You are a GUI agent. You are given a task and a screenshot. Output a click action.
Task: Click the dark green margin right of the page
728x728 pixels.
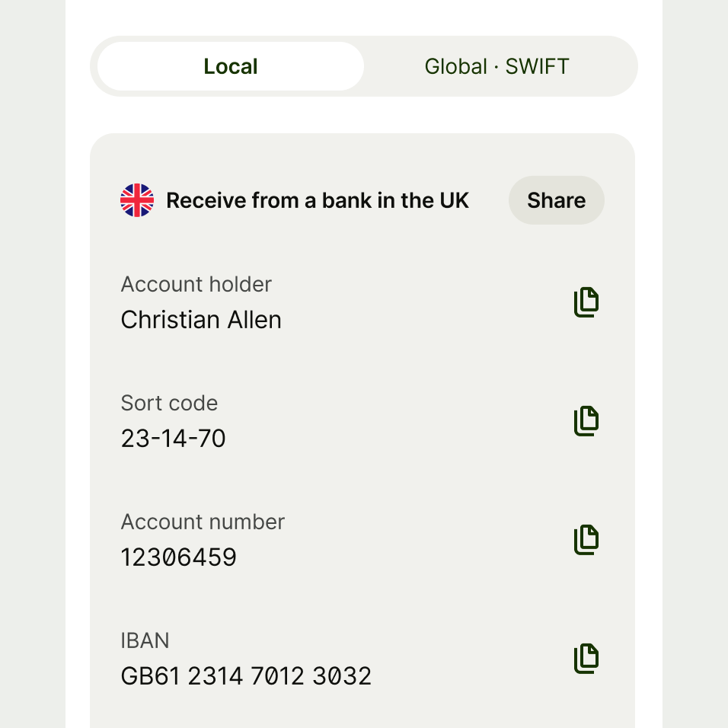694,364
